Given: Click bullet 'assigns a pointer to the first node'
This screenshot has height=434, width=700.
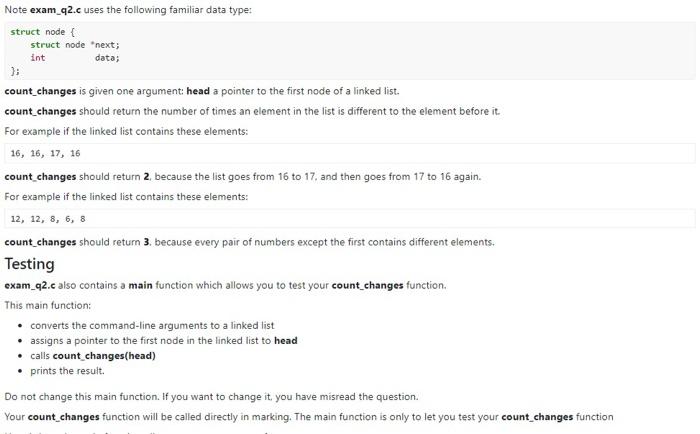Looking at the screenshot, I should click(164, 341).
